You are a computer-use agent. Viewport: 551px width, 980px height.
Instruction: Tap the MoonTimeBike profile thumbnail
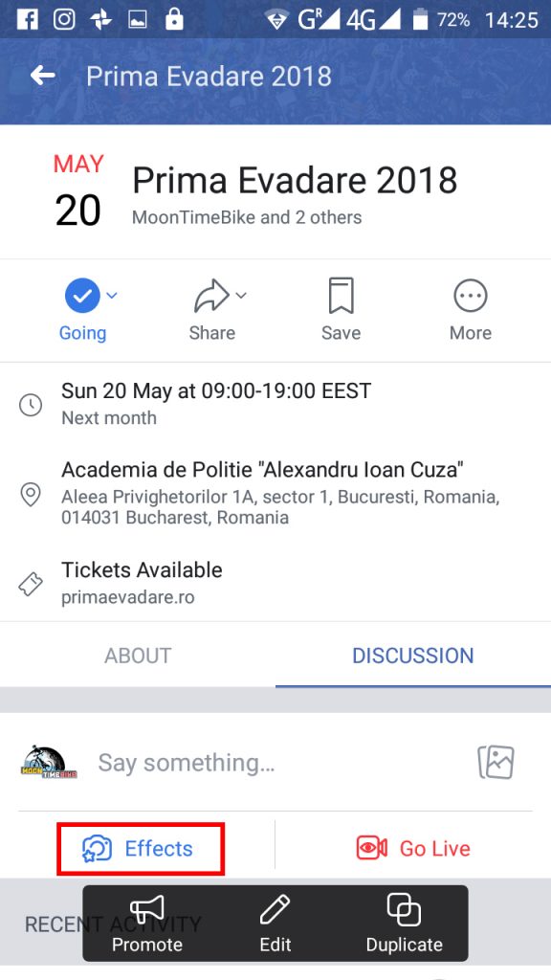[49, 763]
